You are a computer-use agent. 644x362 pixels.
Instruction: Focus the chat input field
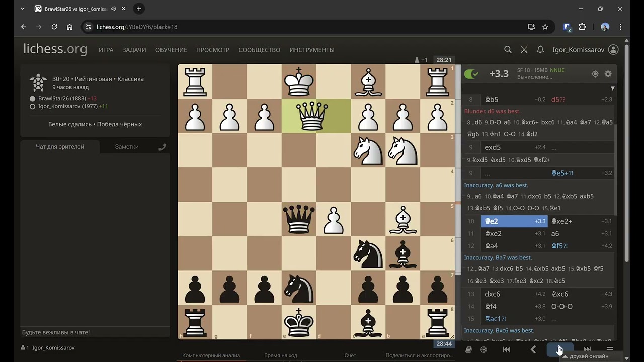coord(95,332)
